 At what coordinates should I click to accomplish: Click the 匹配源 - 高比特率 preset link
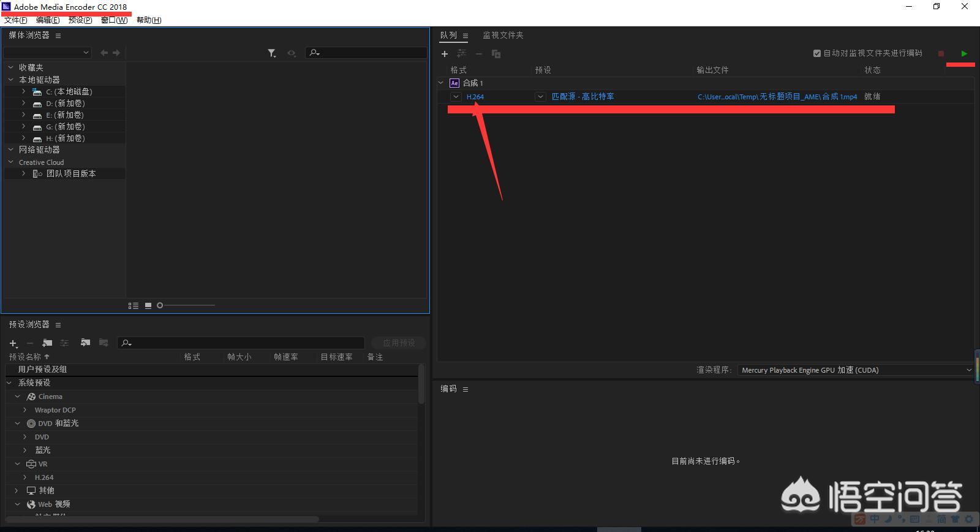[582, 97]
